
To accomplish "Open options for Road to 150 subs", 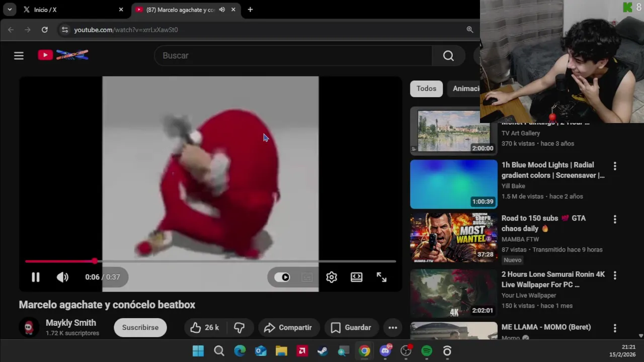I will pyautogui.click(x=614, y=219).
